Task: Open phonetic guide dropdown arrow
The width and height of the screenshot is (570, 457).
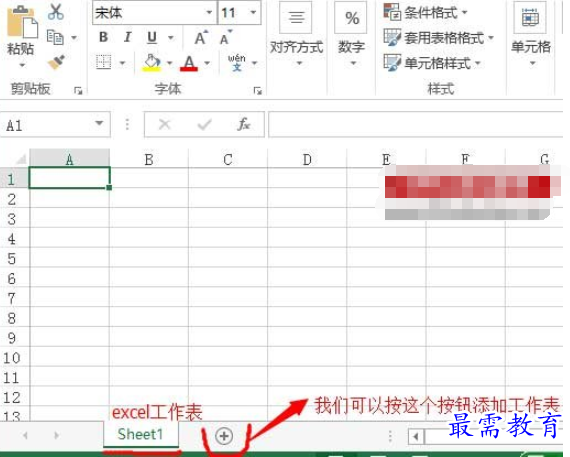Action: coord(254,63)
